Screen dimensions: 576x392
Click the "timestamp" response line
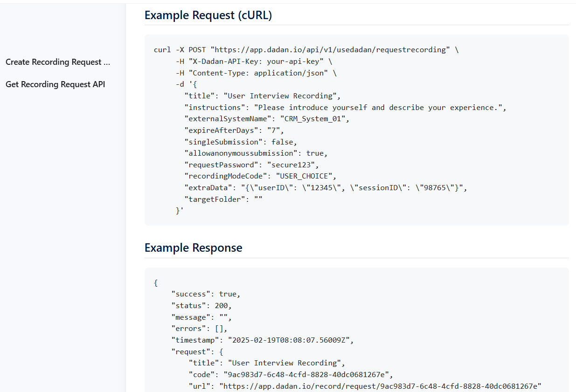[x=263, y=340]
